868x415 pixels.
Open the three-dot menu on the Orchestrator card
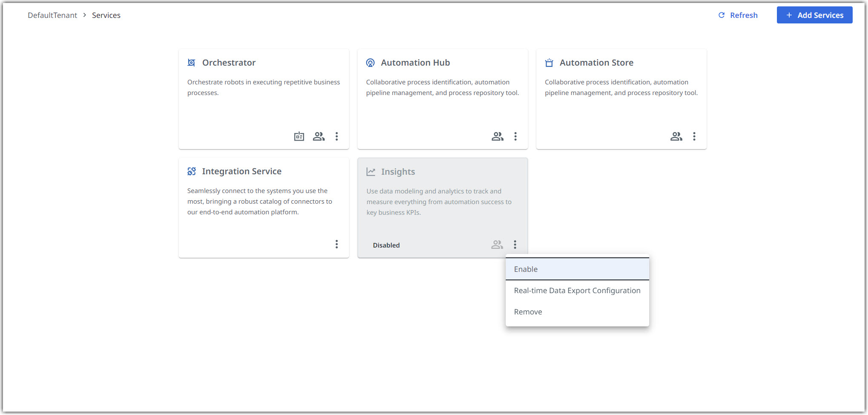tap(337, 136)
